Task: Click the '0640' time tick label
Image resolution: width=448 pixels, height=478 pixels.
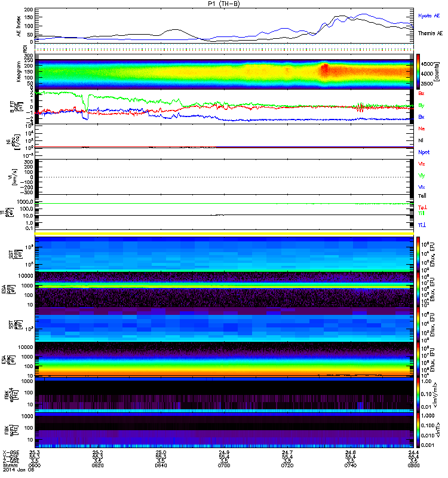Action: (x=161, y=465)
